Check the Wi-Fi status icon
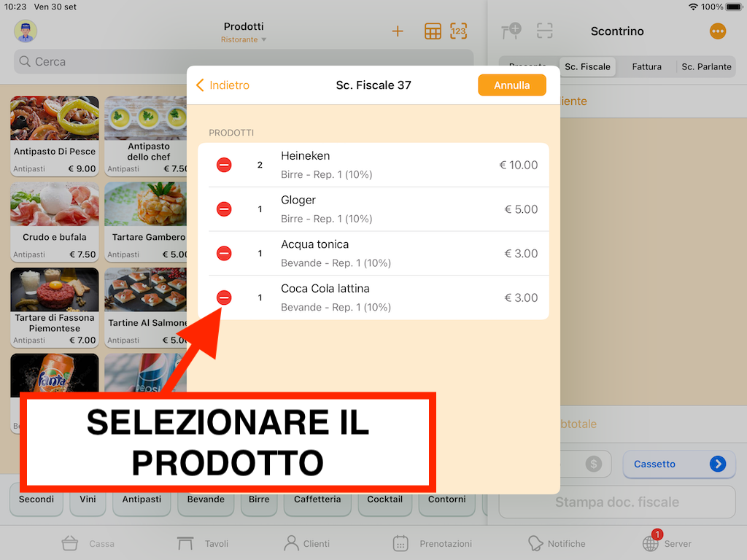 pos(693,7)
